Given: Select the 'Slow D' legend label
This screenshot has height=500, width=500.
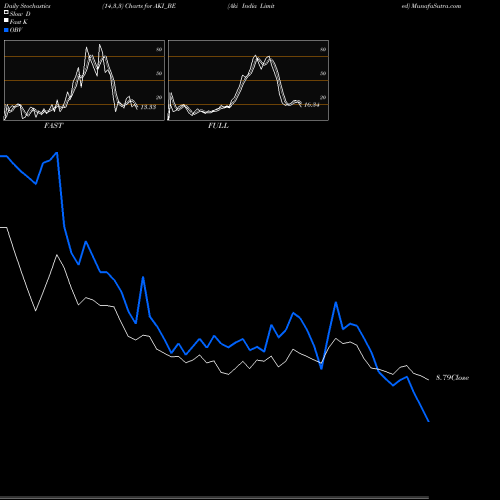Looking at the screenshot, I should click(x=20, y=14).
